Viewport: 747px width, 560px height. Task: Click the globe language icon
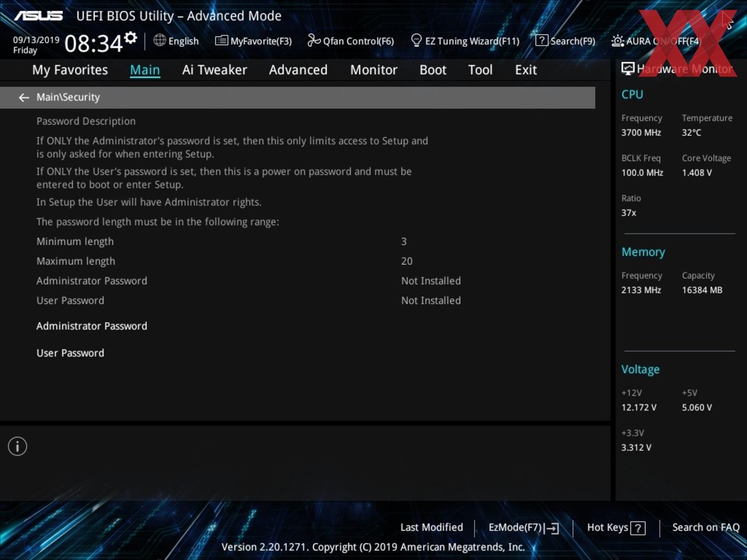[x=159, y=40]
